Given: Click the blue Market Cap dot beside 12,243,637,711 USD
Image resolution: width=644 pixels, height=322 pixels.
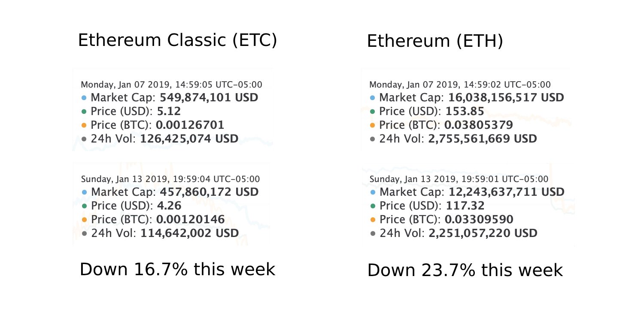Looking at the screenshot, I should [x=372, y=192].
